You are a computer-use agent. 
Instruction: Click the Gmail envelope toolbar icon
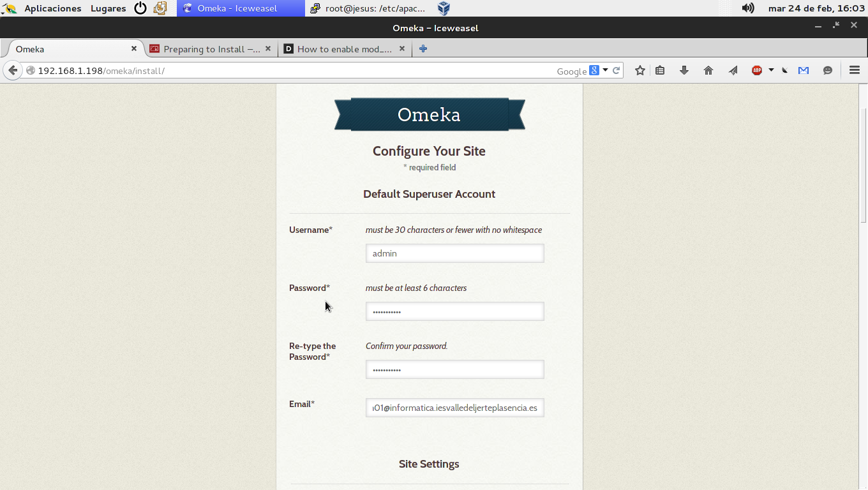(x=804, y=71)
